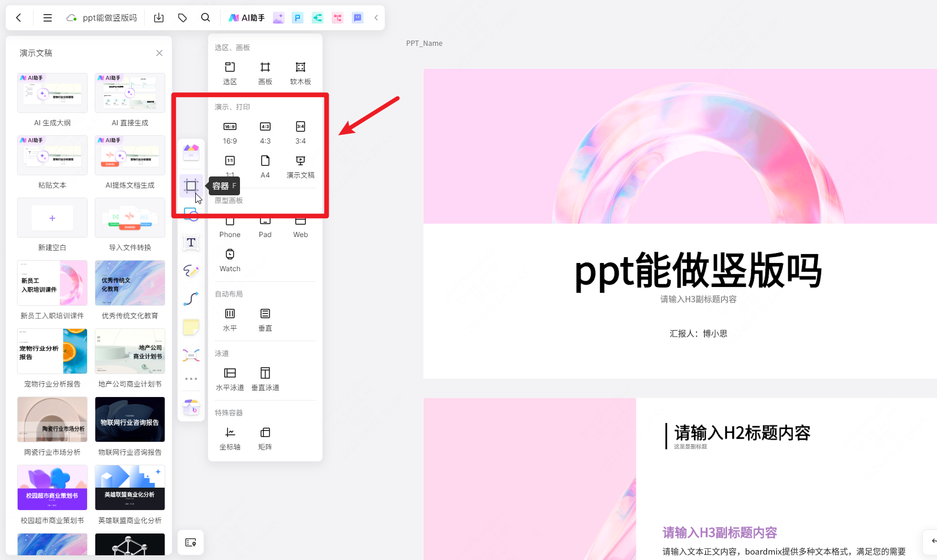Go back using the left arrow
The height and width of the screenshot is (560, 937).
click(x=19, y=18)
